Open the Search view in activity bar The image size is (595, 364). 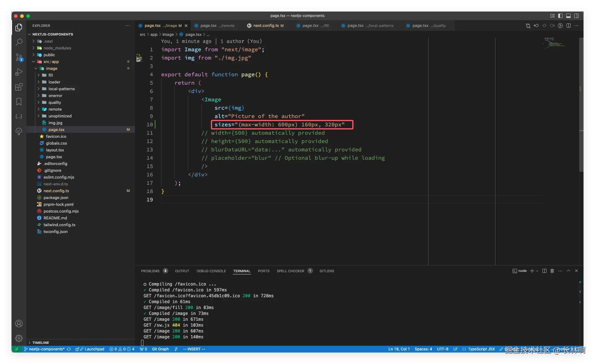point(19,42)
